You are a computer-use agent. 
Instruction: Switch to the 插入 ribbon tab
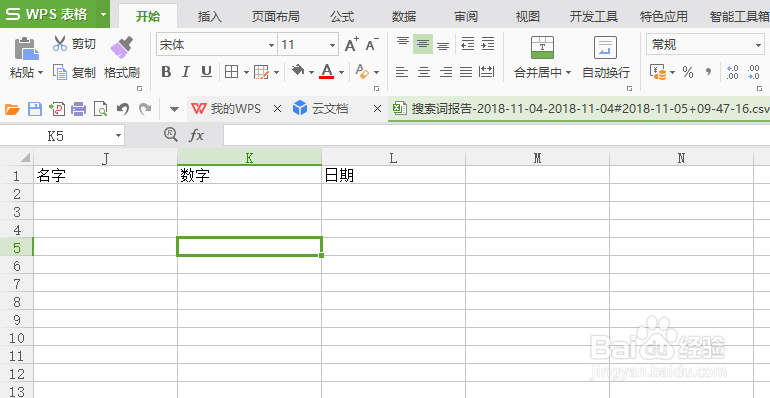click(x=210, y=16)
